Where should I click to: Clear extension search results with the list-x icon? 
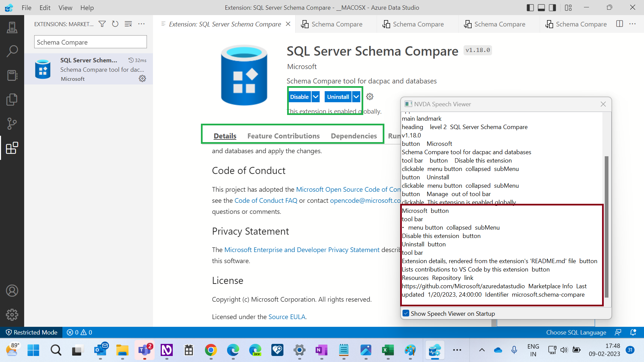[128, 24]
